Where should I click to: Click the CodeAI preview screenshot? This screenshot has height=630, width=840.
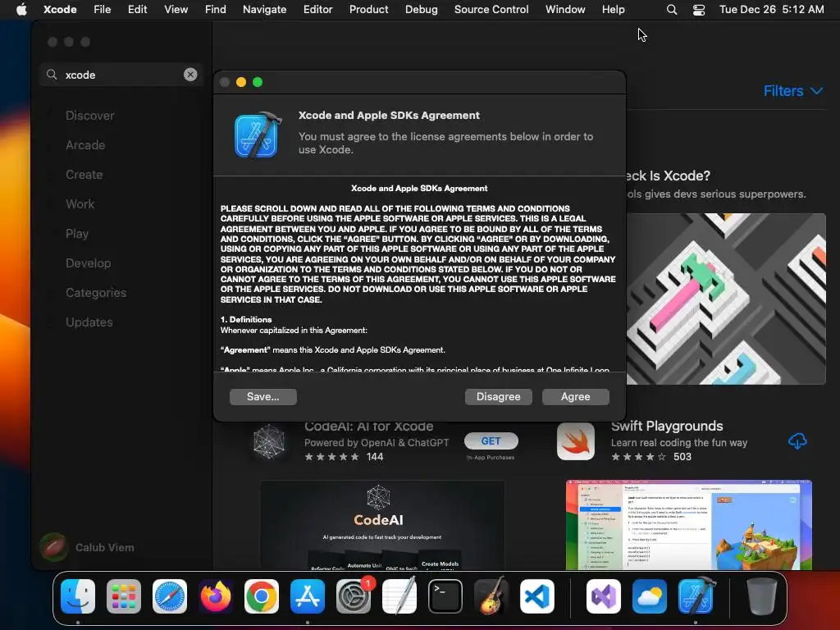pos(382,525)
